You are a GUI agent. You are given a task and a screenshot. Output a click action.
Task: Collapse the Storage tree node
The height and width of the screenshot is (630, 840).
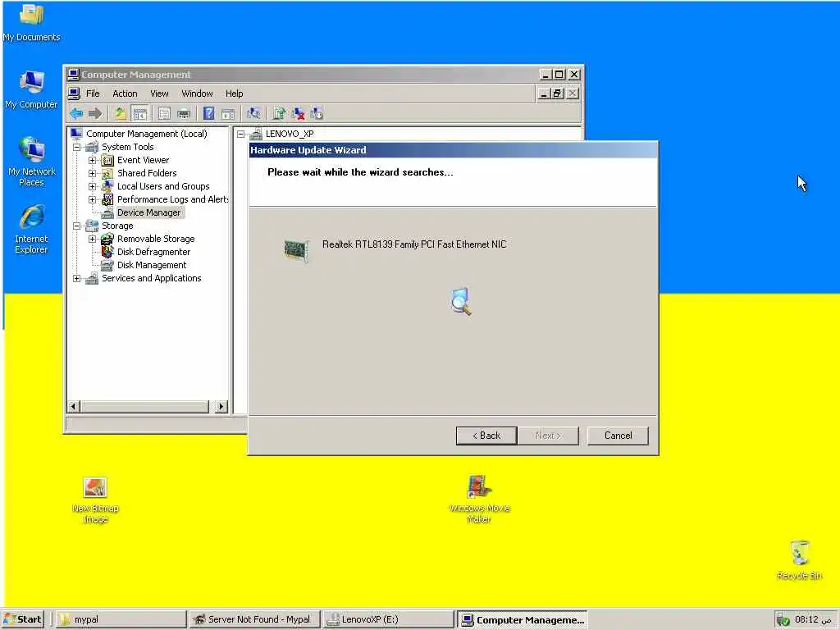(x=76, y=226)
